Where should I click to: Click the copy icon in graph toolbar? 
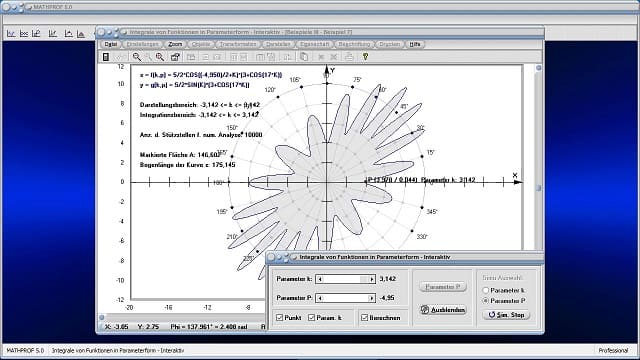click(x=304, y=57)
